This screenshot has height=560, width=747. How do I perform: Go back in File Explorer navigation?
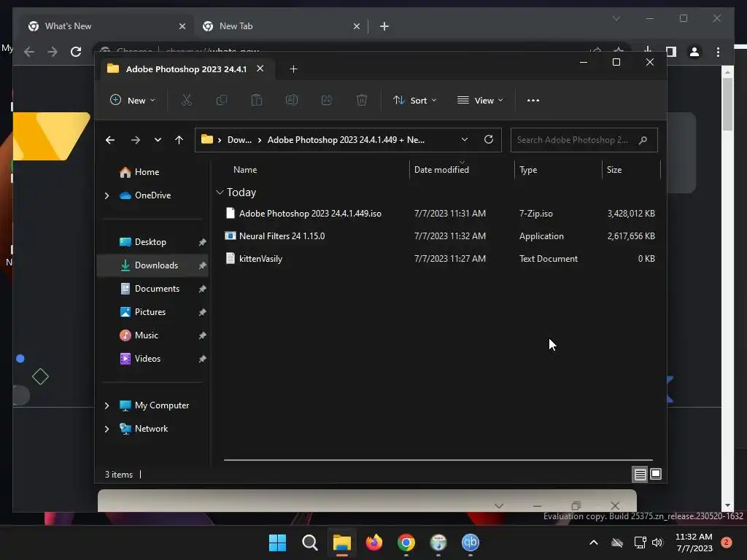(110, 140)
